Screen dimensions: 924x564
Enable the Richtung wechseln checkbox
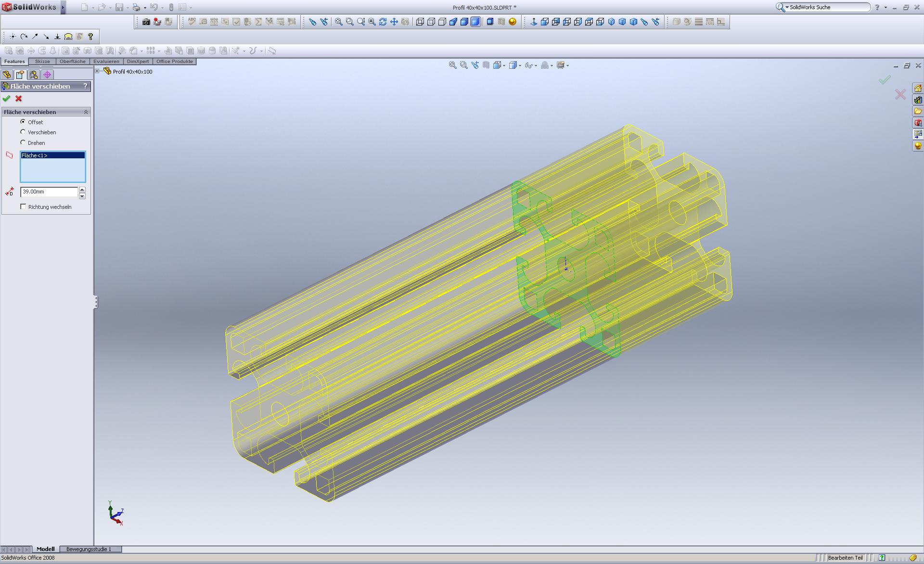[23, 206]
